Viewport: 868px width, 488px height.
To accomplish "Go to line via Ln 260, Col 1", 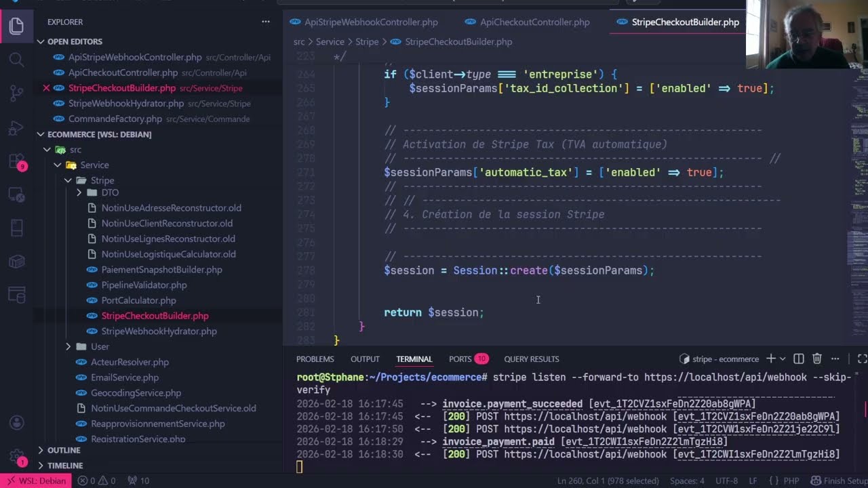I will pyautogui.click(x=608, y=481).
